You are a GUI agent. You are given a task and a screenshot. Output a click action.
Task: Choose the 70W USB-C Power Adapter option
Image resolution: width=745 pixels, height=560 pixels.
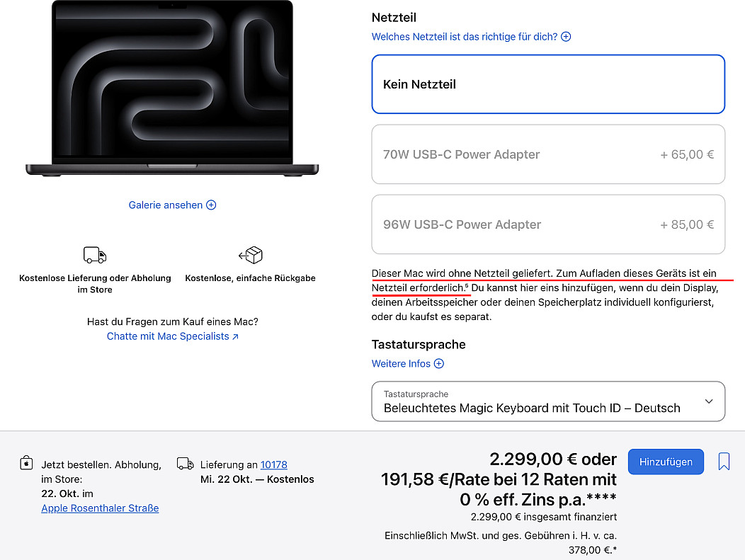click(548, 154)
